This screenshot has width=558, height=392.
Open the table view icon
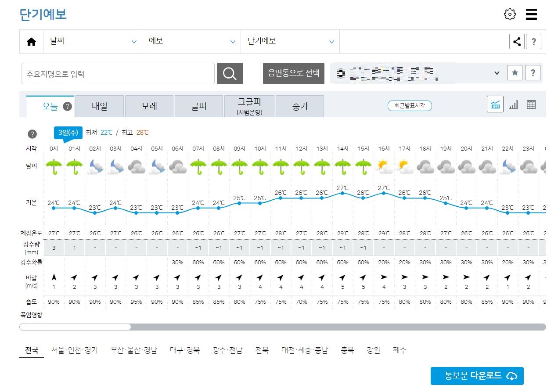[531, 105]
